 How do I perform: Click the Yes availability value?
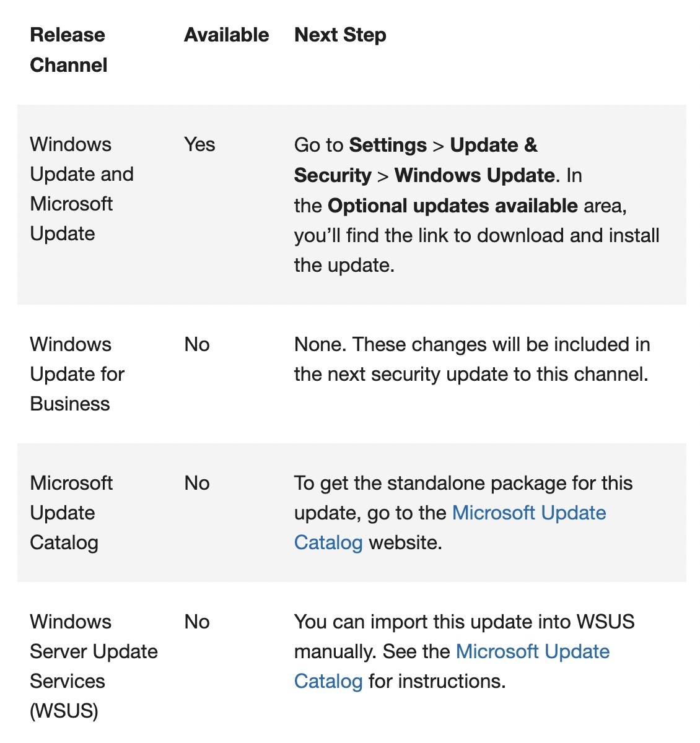[x=199, y=144]
